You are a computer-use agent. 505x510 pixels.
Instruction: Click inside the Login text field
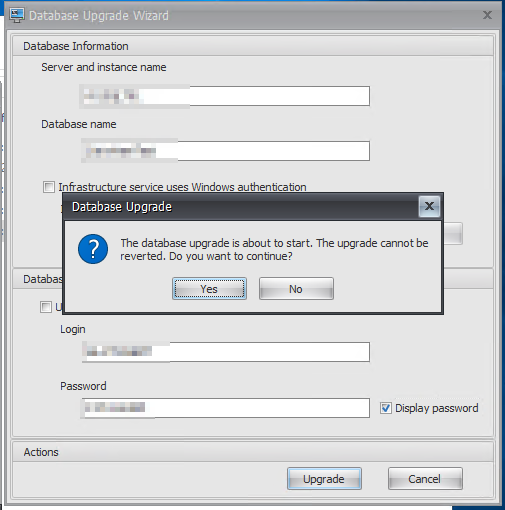pyautogui.click(x=226, y=352)
